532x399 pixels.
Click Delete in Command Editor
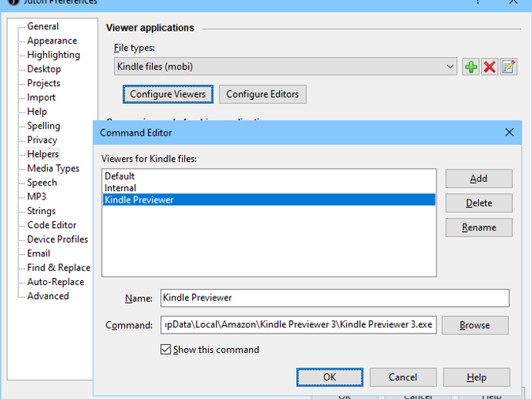[479, 203]
